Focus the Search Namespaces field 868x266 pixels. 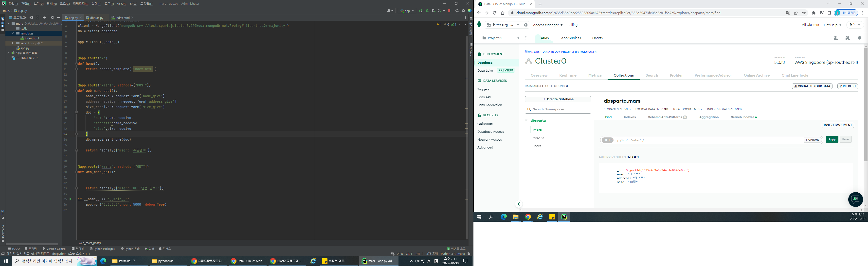pyautogui.click(x=558, y=109)
